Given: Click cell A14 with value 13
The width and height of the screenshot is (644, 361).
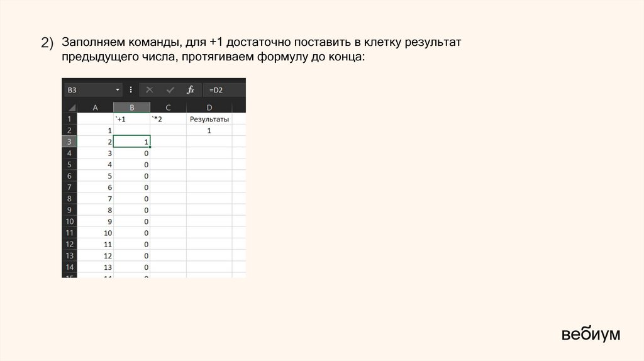Looking at the screenshot, I should coord(96,267).
